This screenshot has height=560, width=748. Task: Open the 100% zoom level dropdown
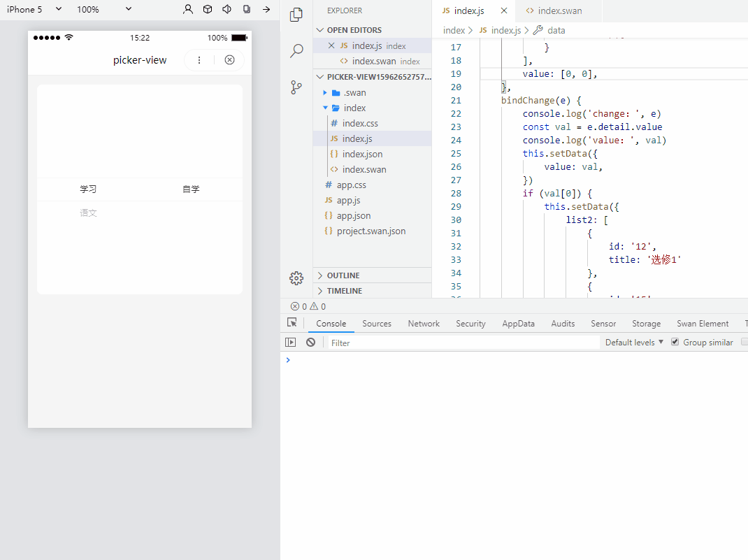point(104,9)
